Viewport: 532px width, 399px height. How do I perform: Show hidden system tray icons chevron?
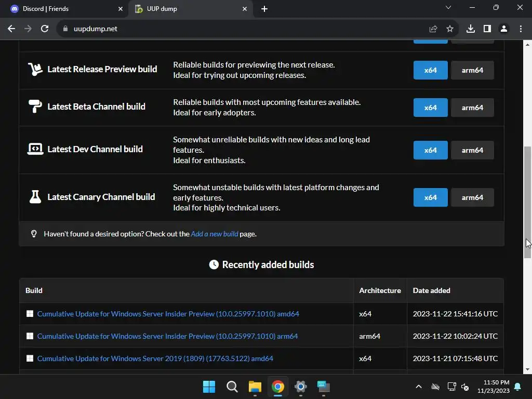pyautogui.click(x=419, y=387)
